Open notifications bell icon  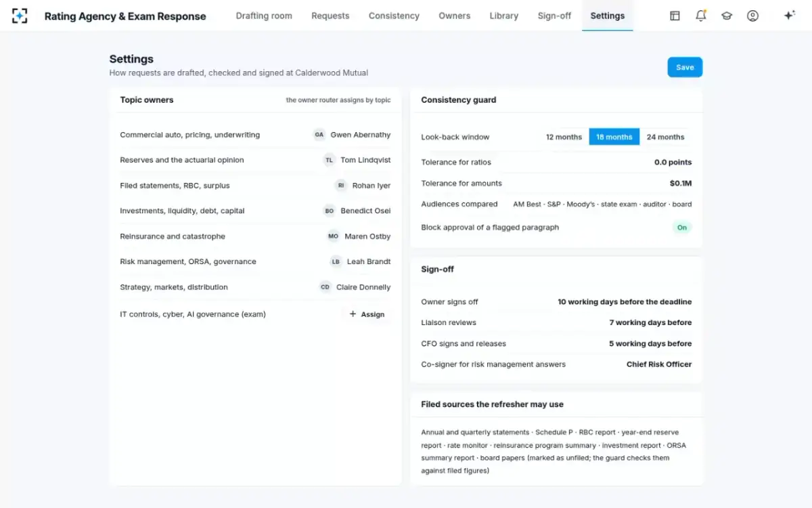coord(700,16)
